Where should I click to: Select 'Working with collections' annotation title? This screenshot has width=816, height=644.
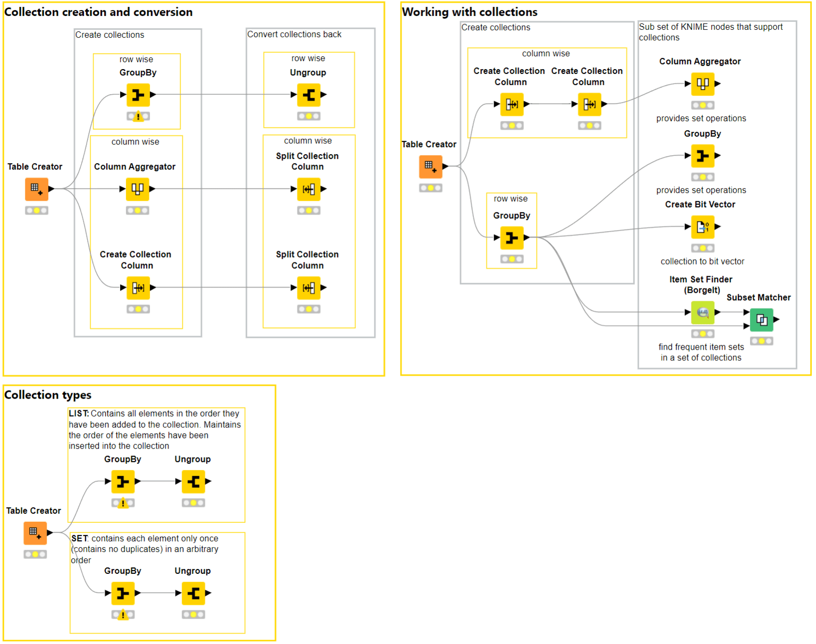pos(470,12)
